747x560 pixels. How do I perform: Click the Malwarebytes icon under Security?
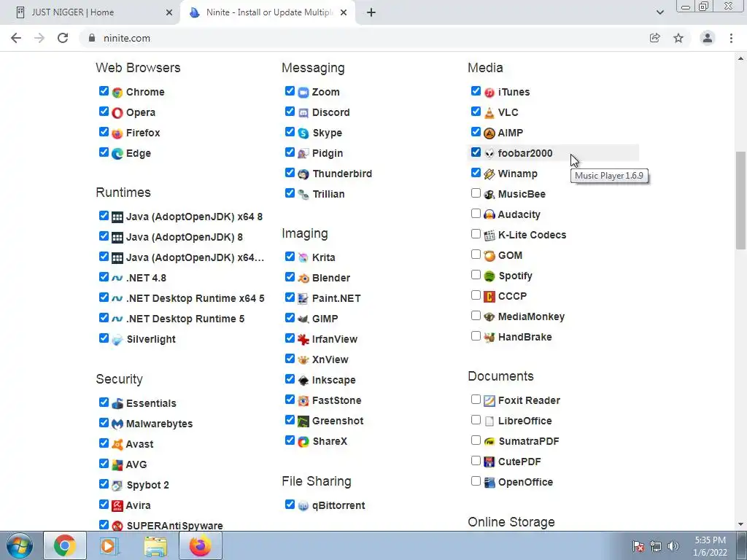point(117,424)
